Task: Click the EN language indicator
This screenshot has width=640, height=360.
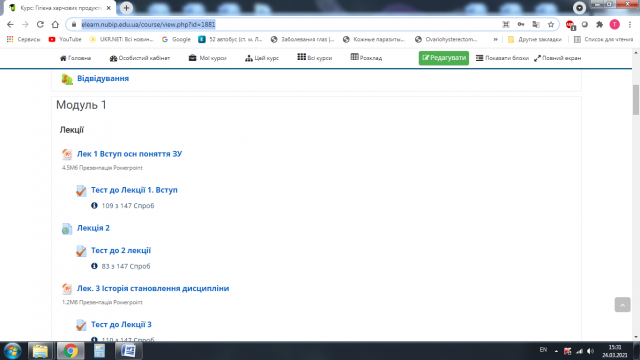Action: (543, 350)
